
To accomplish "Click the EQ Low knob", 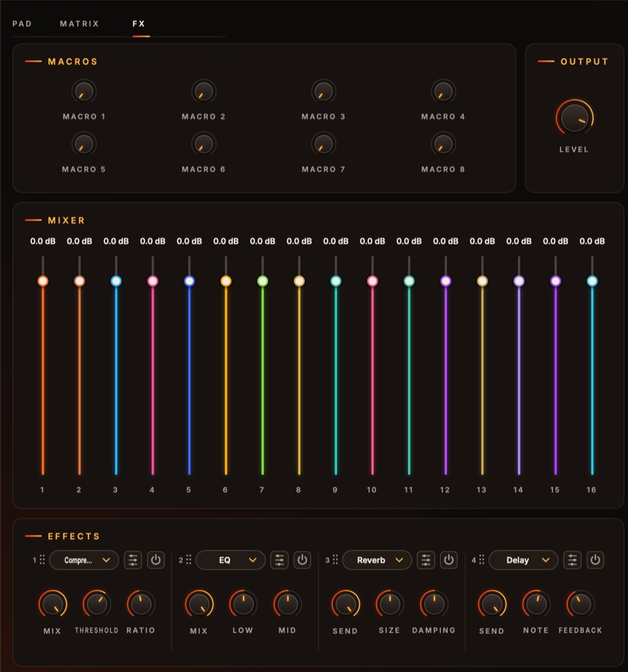I will (243, 604).
